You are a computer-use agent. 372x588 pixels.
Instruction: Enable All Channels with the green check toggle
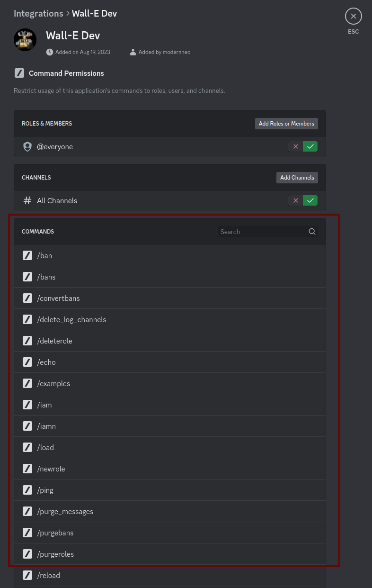point(310,200)
